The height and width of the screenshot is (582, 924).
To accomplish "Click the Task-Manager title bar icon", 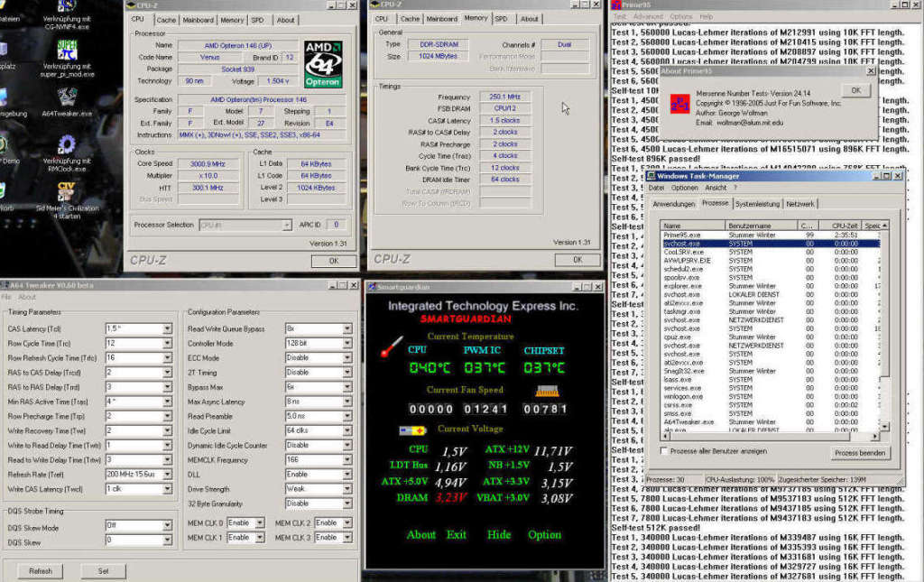I will click(651, 176).
